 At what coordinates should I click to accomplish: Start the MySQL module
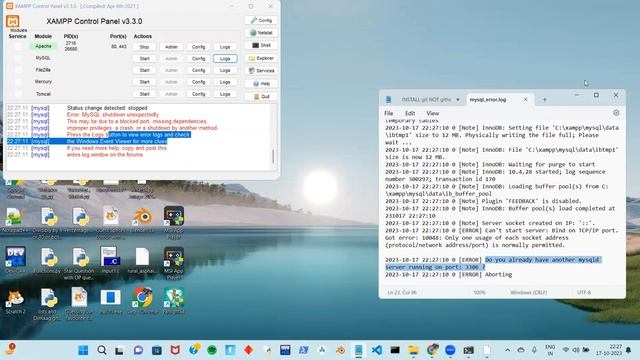[x=144, y=59]
